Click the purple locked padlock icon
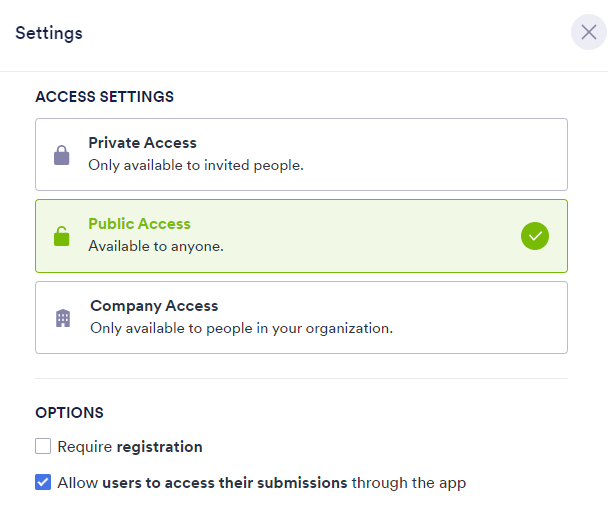Viewport: 608px width, 512px height. [x=62, y=155]
